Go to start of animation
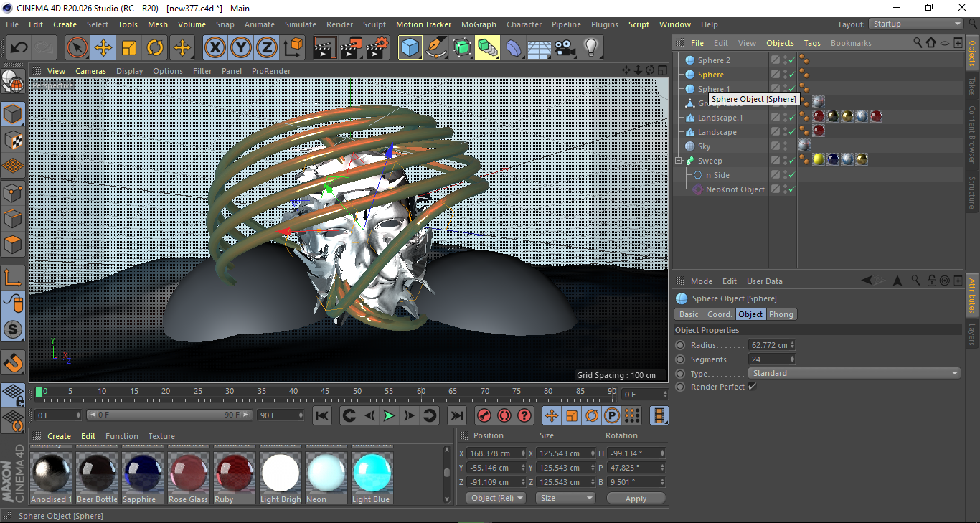 pyautogui.click(x=322, y=415)
